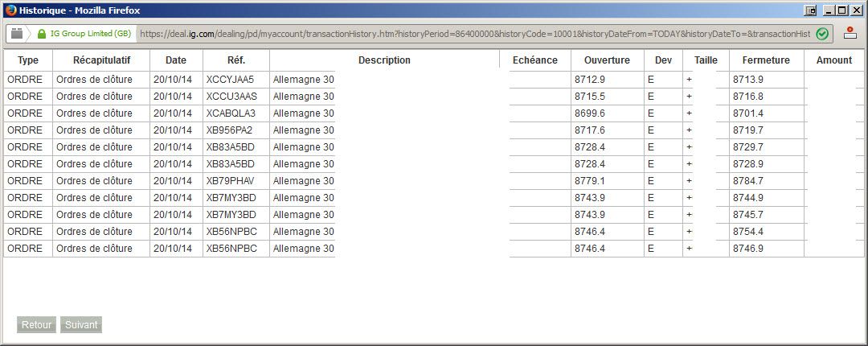Click closing price 8701.4
This screenshot has height=346, width=868.
click(x=748, y=113)
